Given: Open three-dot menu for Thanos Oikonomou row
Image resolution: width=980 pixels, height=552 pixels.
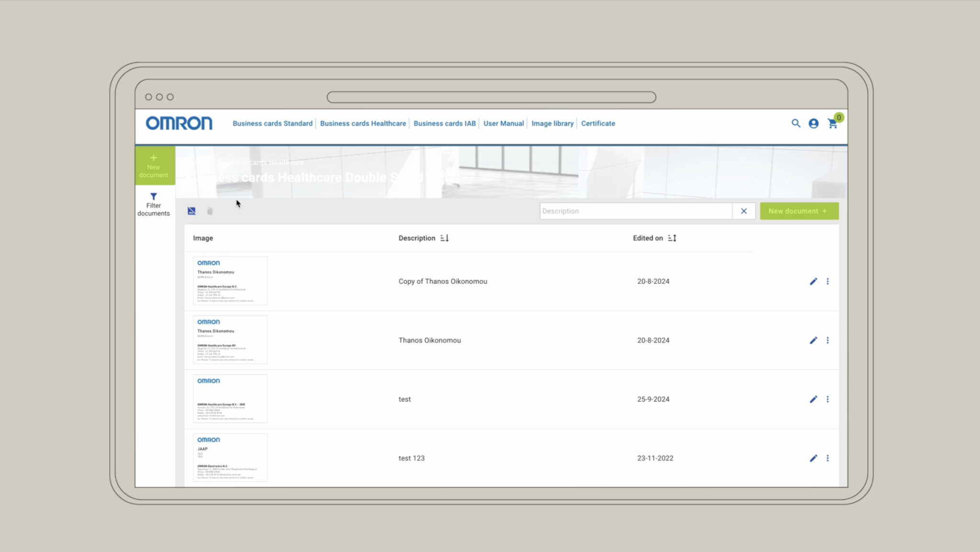Looking at the screenshot, I should click(827, 340).
